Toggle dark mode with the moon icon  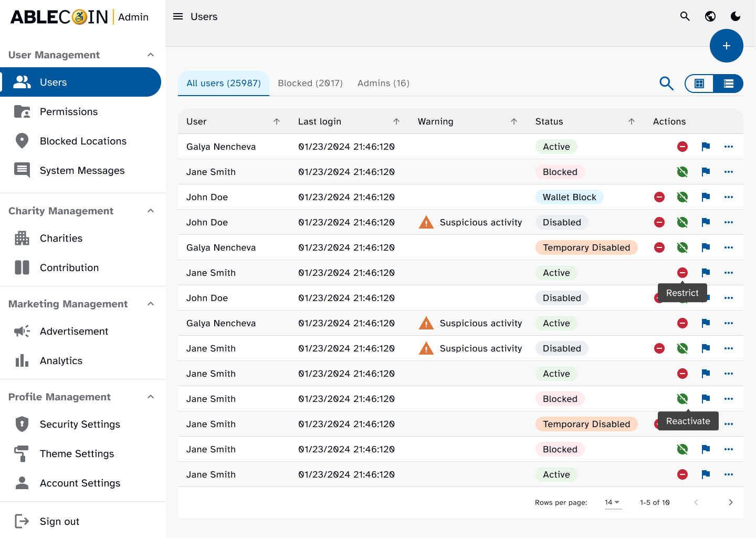point(735,16)
